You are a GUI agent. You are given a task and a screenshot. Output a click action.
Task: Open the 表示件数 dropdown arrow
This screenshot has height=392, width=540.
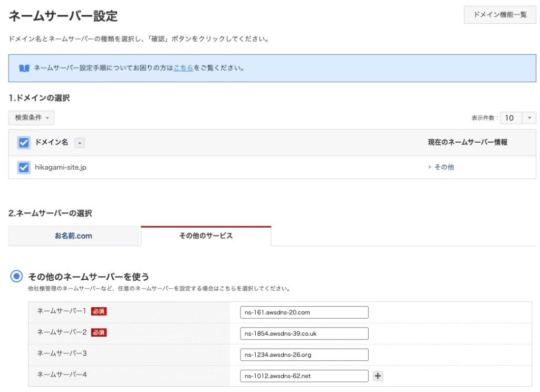click(x=529, y=118)
